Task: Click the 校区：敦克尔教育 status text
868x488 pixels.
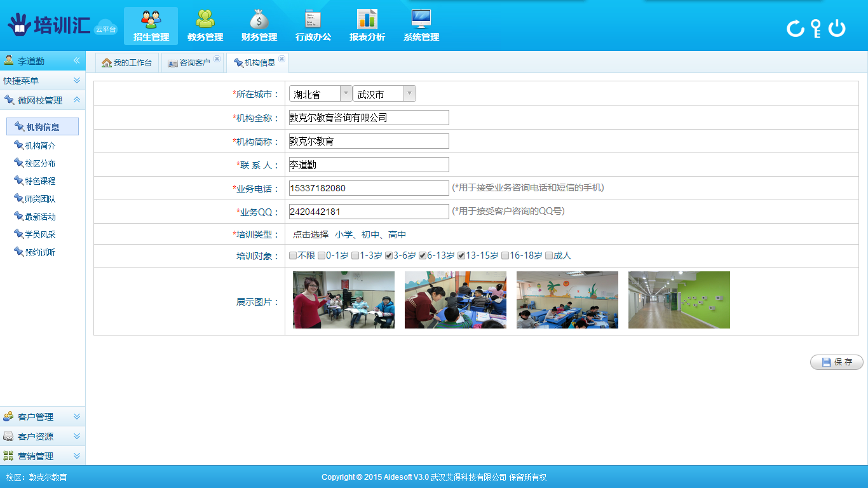Action: point(37,477)
